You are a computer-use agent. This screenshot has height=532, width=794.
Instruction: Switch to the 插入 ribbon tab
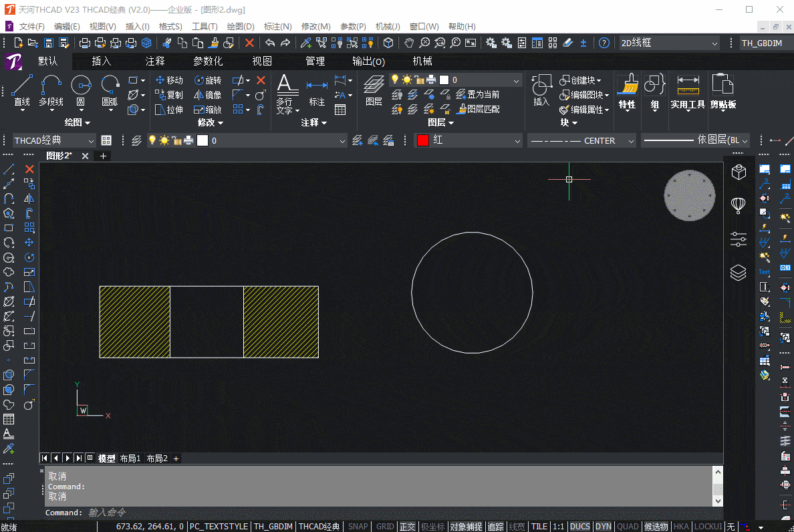[x=101, y=61]
